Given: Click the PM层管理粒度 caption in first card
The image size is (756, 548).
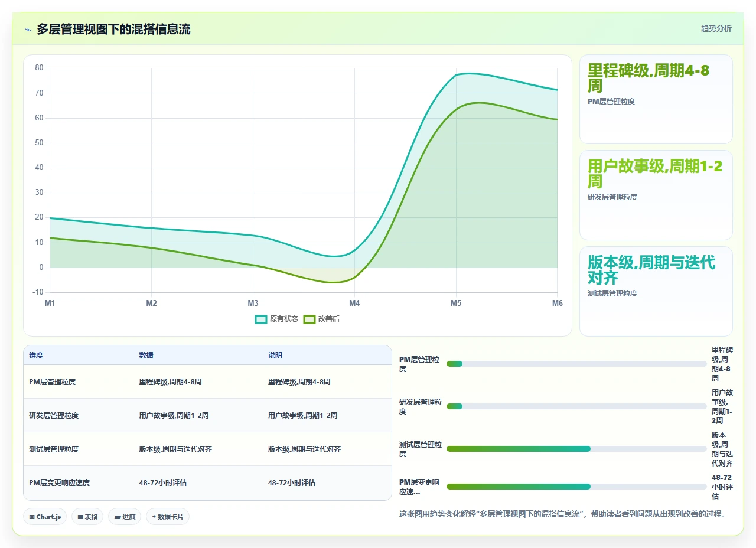Looking at the screenshot, I should [611, 102].
